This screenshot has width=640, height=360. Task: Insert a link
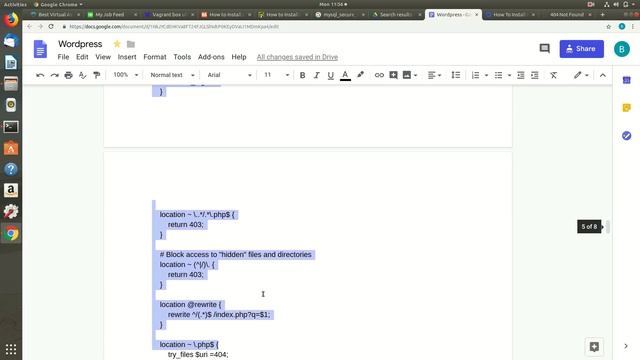(x=379, y=75)
